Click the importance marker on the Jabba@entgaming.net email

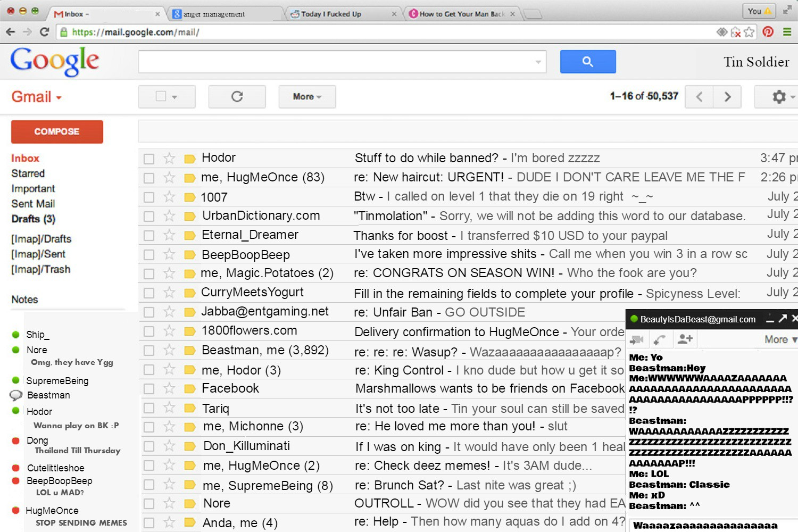[189, 312]
